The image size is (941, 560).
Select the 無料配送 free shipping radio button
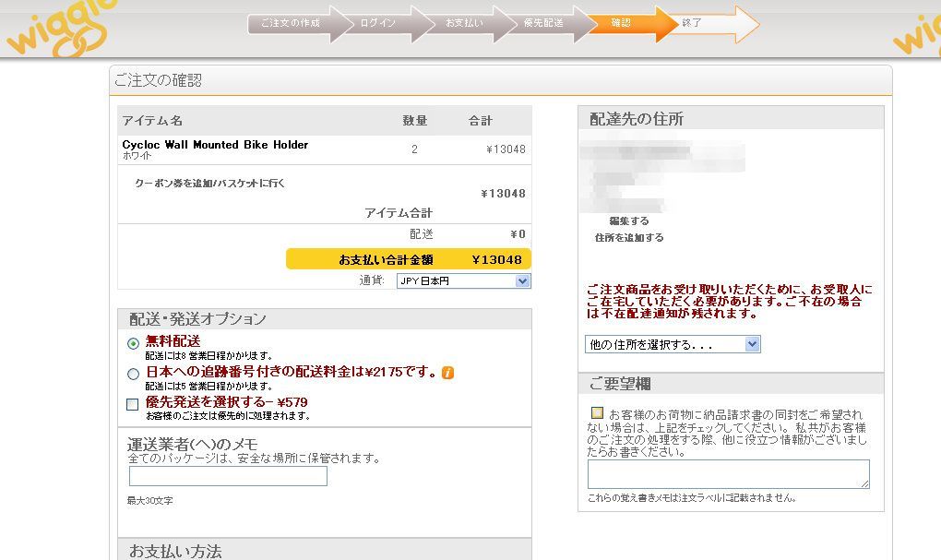tap(133, 343)
